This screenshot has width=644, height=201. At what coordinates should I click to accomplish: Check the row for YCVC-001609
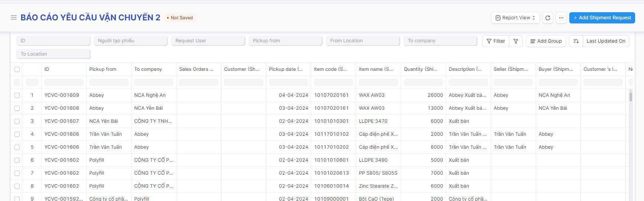point(17,95)
